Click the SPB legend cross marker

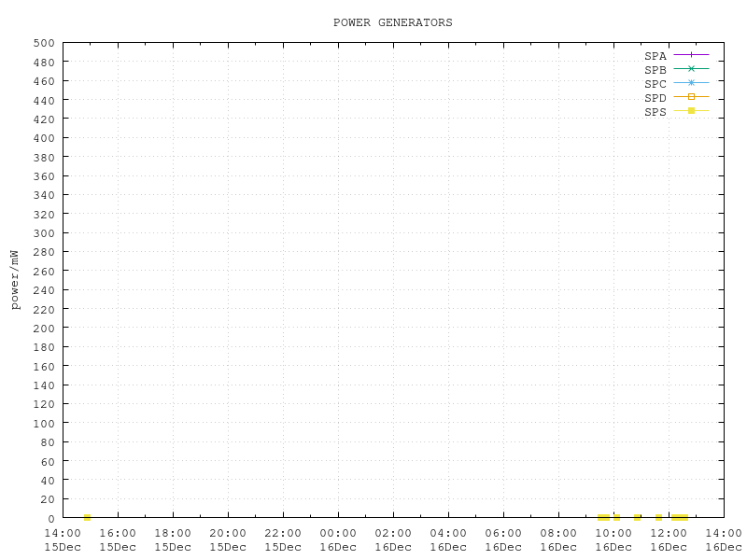[691, 69]
